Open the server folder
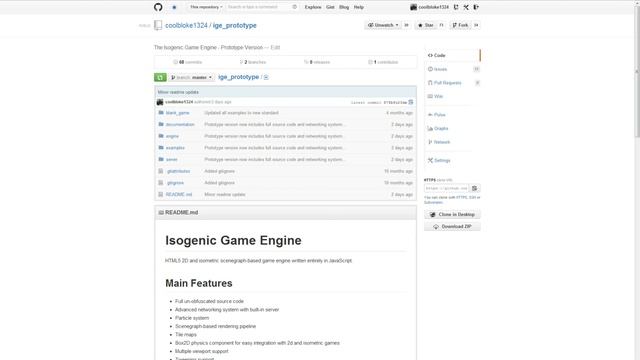The image size is (640, 360). 171,160
